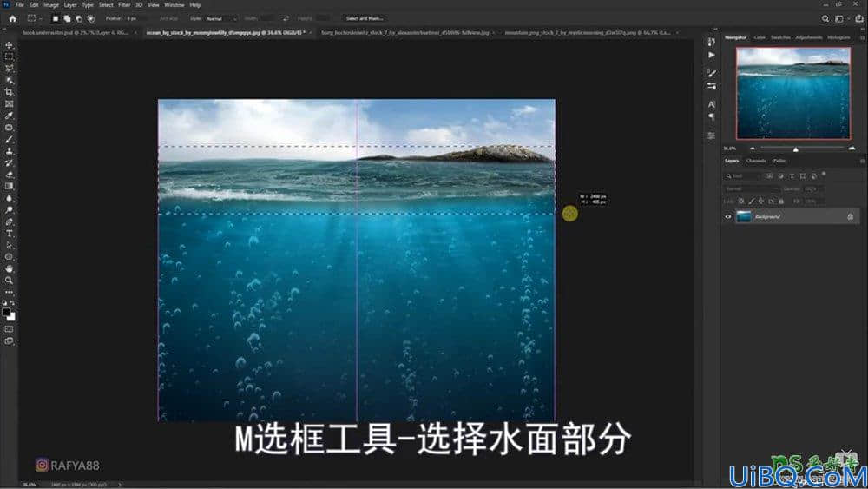The height and width of the screenshot is (489, 868).
Task: Select the Hand tool
Action: pyautogui.click(x=9, y=268)
